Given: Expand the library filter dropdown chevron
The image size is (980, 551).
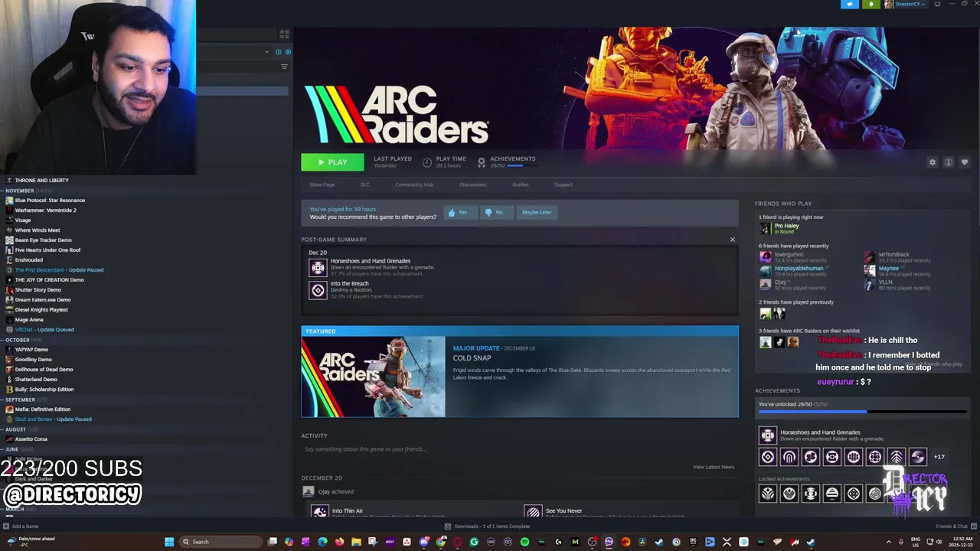Looking at the screenshot, I should 267,52.
